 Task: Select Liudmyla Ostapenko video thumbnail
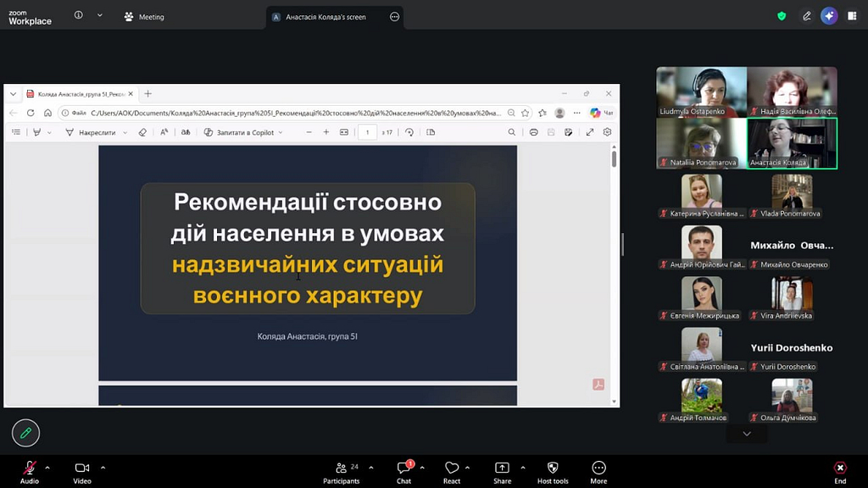(x=701, y=91)
